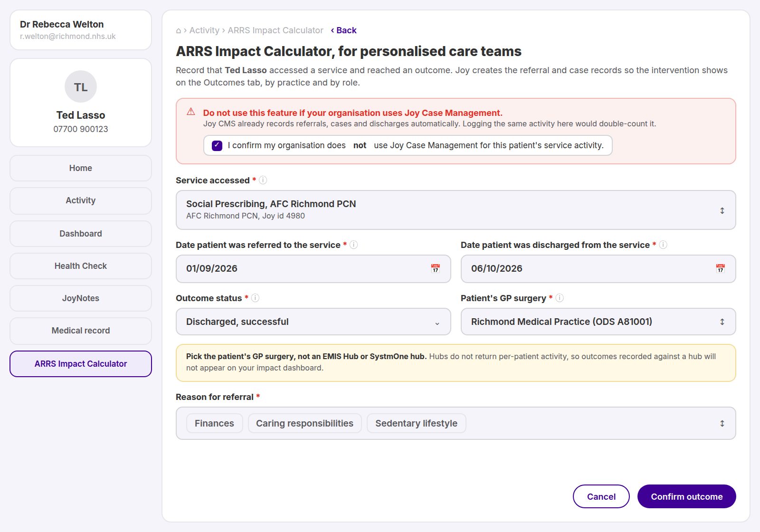
Task: Click the warning triangle icon in the alert
Action: [191, 112]
